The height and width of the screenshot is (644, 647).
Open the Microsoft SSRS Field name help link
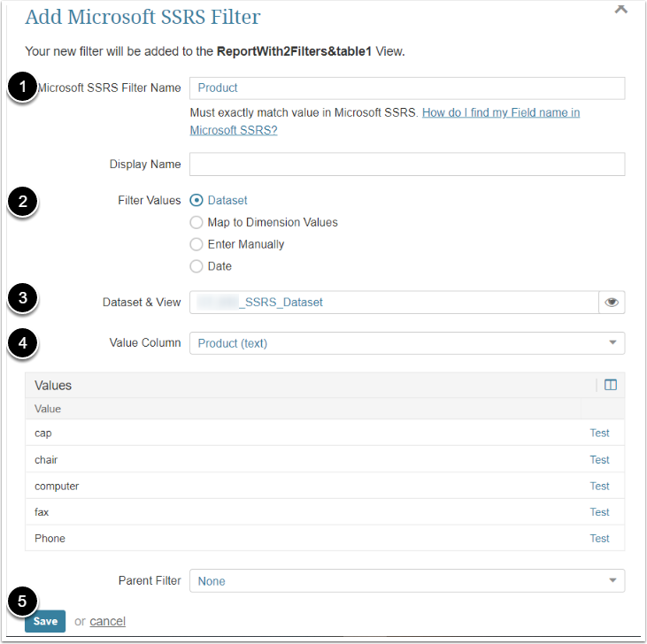click(500, 113)
